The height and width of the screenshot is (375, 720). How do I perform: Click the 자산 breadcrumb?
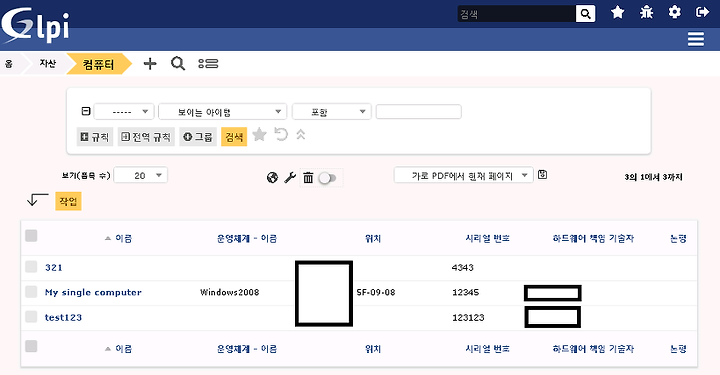(x=48, y=63)
